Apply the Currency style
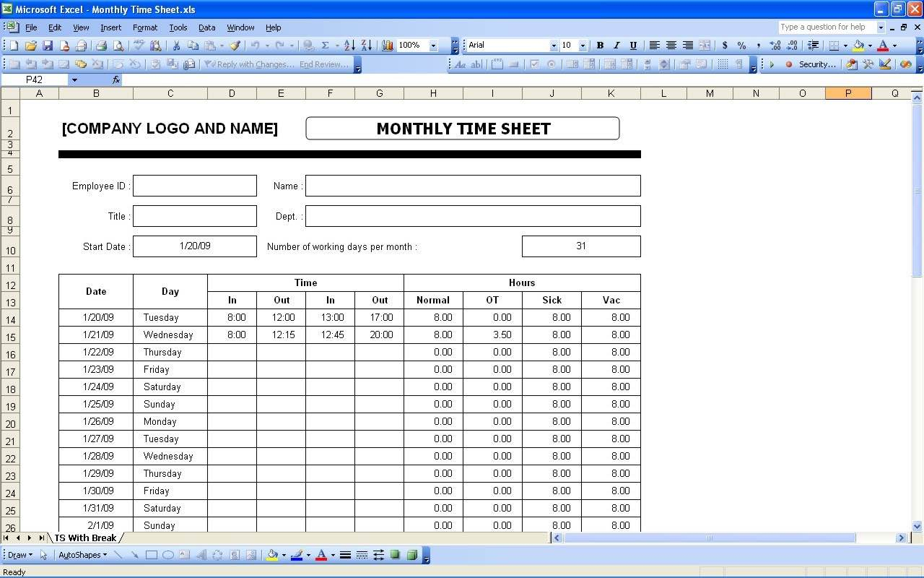Image resolution: width=924 pixels, height=578 pixels. point(724,46)
